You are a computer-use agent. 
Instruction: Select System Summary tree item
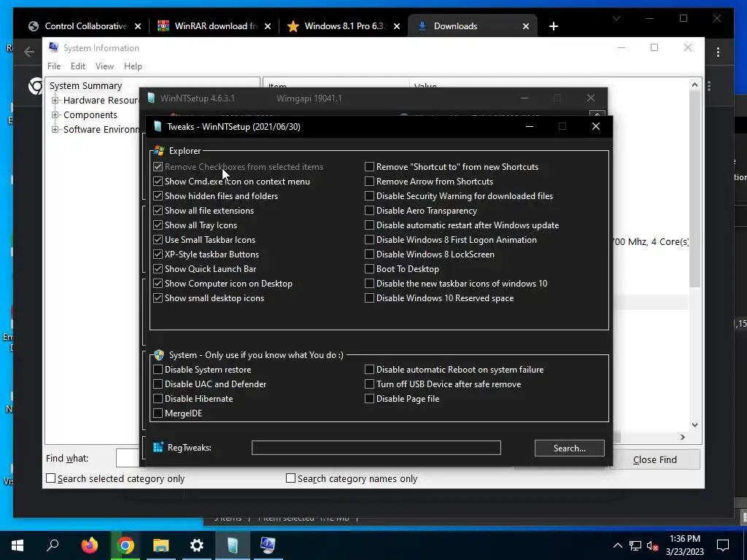86,86
